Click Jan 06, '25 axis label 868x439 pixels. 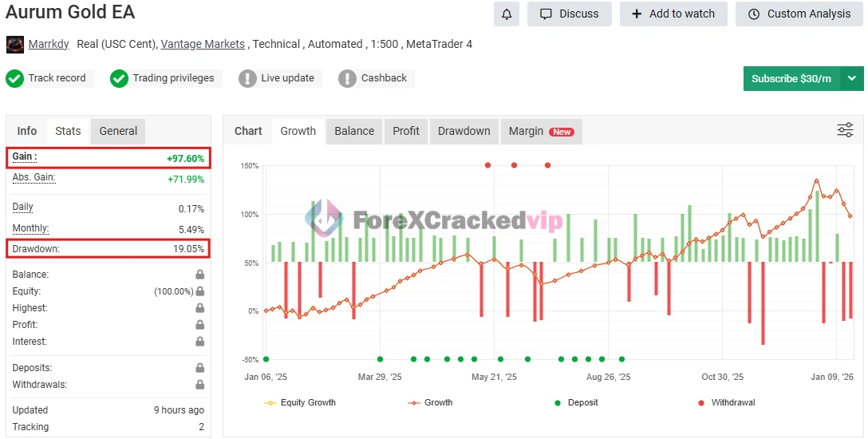tap(266, 377)
